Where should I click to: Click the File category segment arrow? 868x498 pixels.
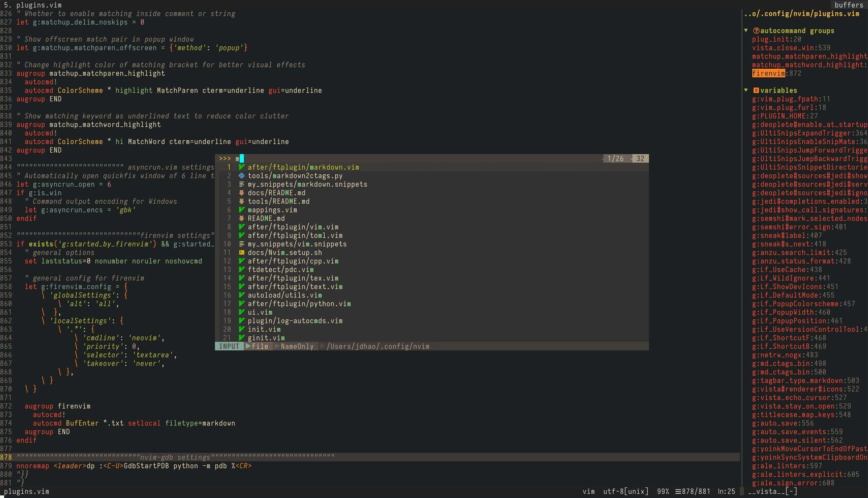(249, 347)
